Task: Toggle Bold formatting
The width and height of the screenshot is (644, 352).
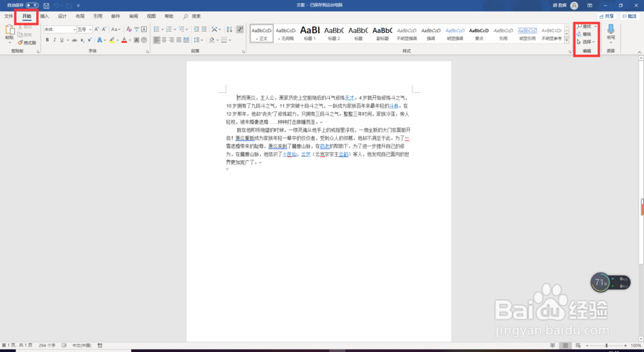Action: click(47, 40)
